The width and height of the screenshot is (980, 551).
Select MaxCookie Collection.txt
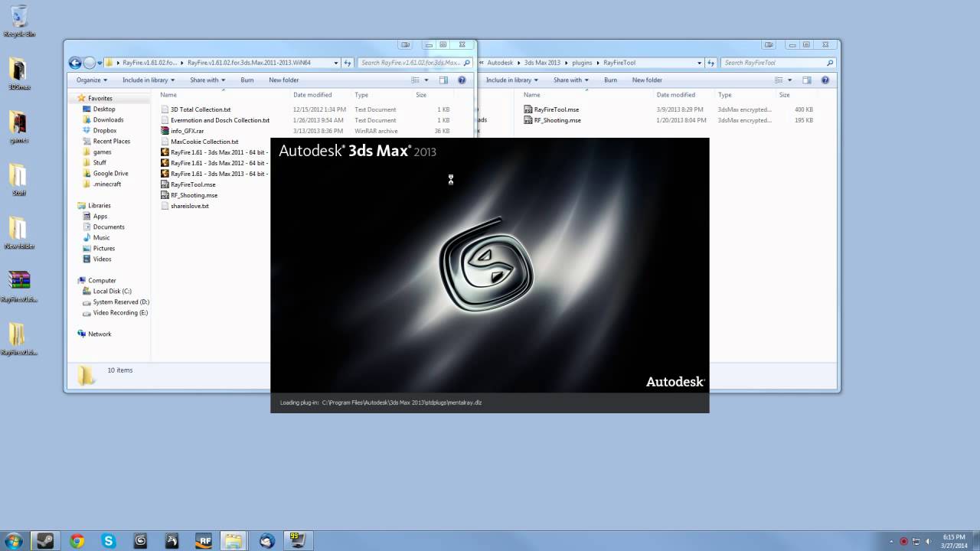click(204, 142)
